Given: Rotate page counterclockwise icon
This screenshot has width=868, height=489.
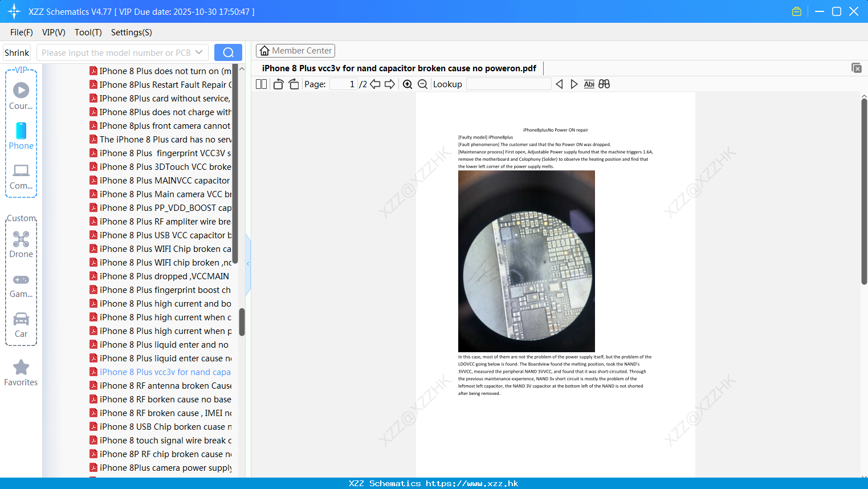Looking at the screenshot, I should [x=278, y=84].
